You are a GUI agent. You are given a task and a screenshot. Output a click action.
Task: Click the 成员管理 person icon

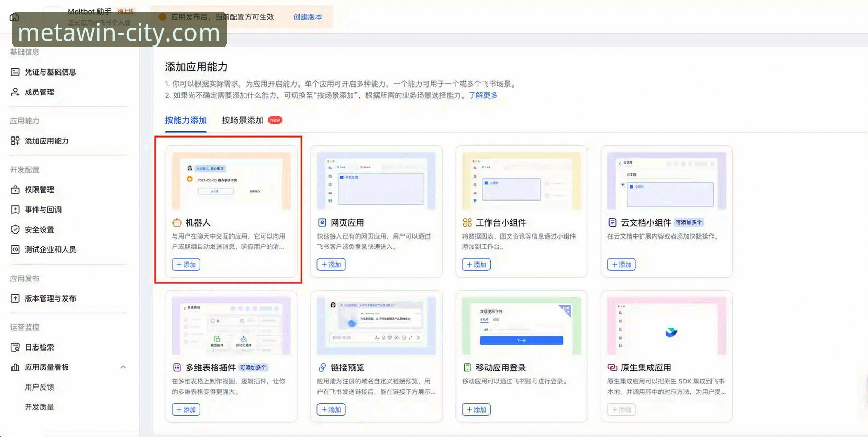tap(15, 92)
